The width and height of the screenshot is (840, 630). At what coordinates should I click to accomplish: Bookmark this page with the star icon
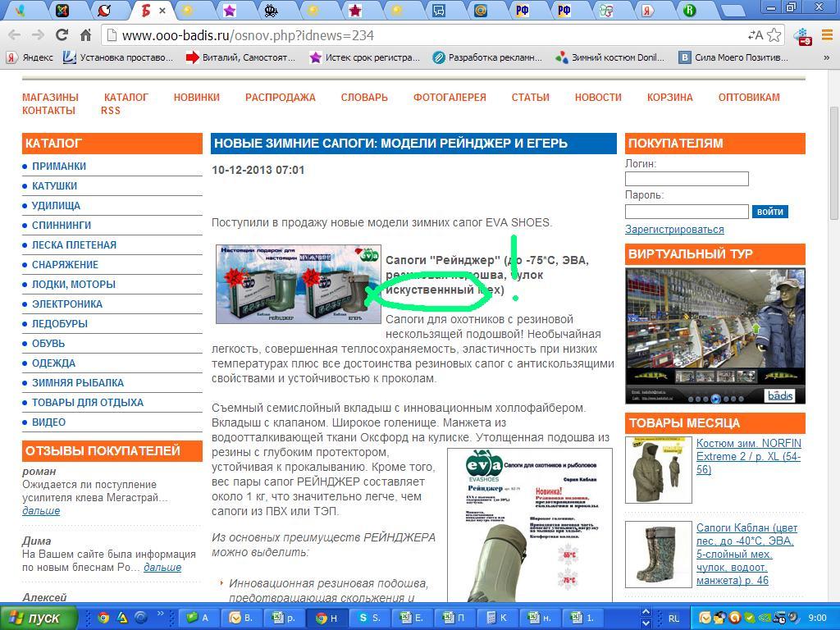click(x=774, y=35)
